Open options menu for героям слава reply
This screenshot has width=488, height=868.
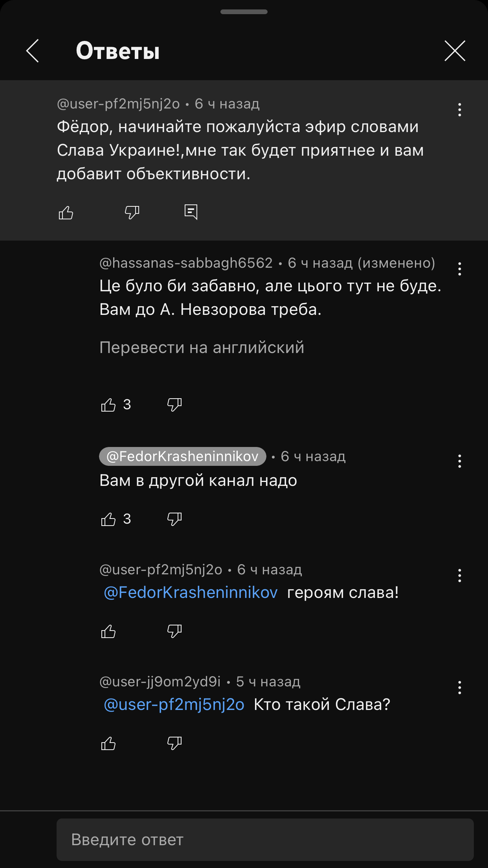point(459,576)
